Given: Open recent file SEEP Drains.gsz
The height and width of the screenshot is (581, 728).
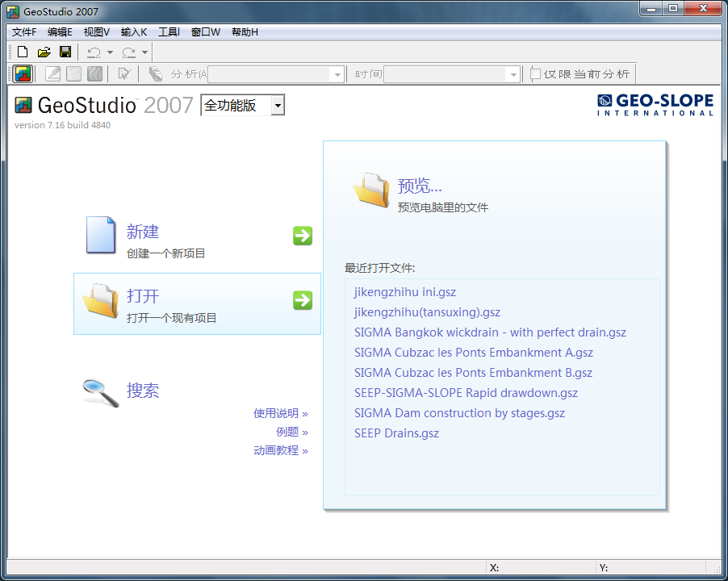Looking at the screenshot, I should 396,433.
